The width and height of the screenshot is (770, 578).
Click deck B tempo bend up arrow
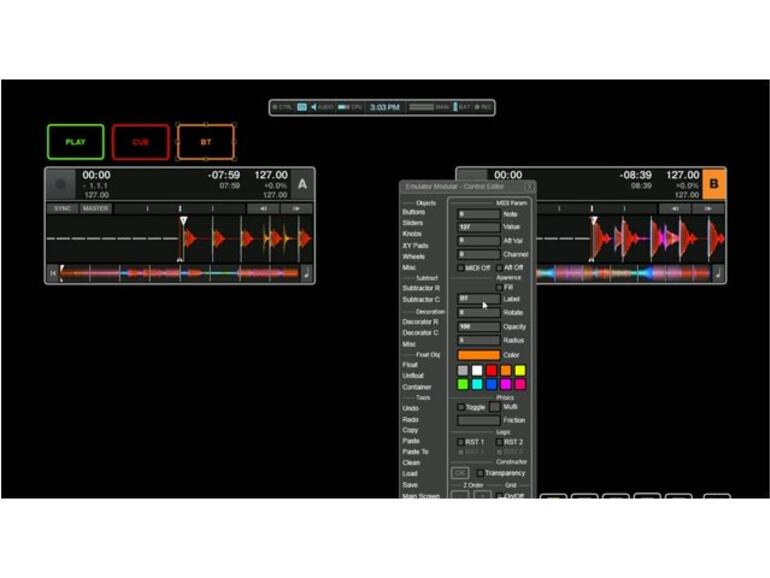(x=708, y=209)
